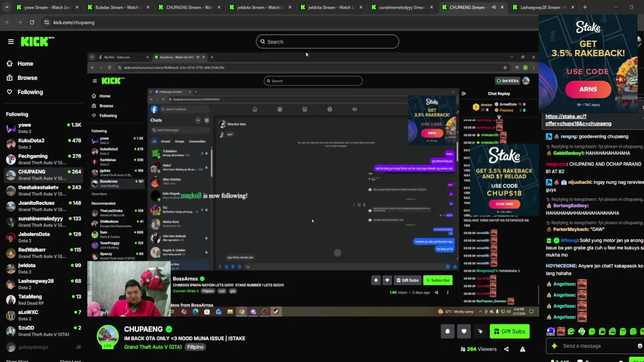Viewport: 644px width, 362px height.
Task: Click yowe's avatar in Following list
Action: coord(11,128)
